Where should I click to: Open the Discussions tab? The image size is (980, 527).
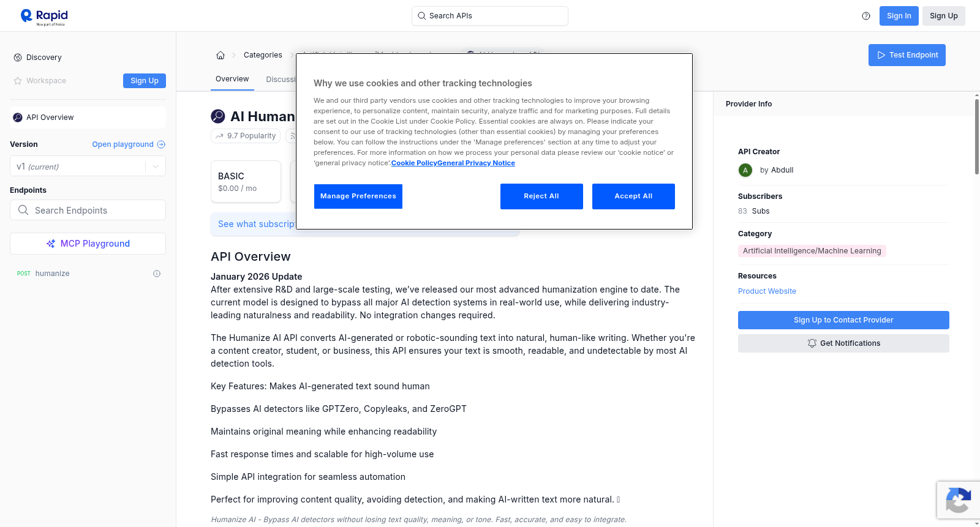(x=281, y=80)
